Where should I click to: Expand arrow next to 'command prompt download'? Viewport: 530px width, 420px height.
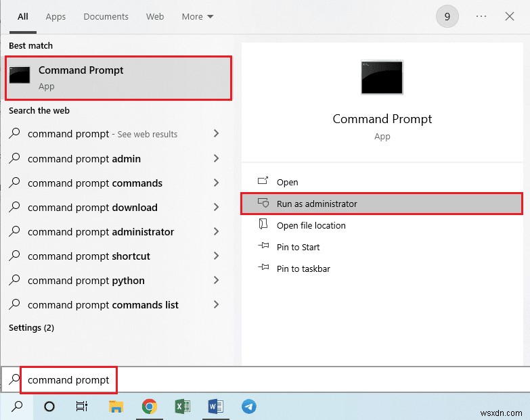tap(217, 207)
